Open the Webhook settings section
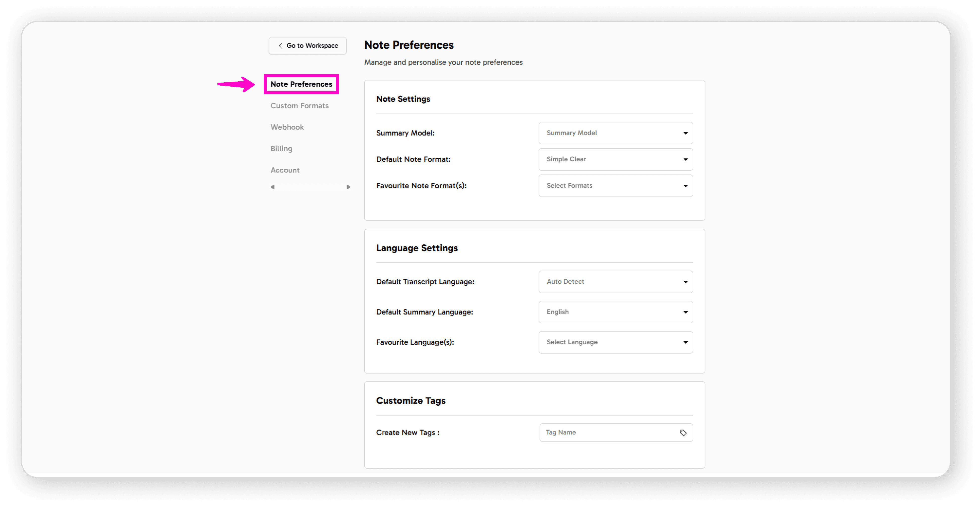This screenshot has width=980, height=507. coord(287,127)
